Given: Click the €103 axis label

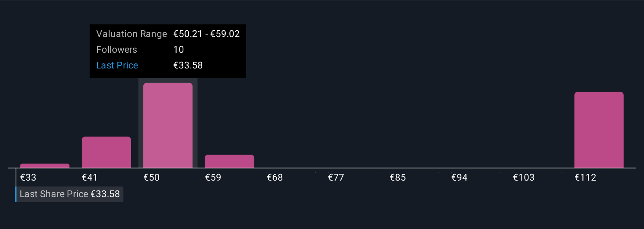Looking at the screenshot, I should pos(524,177).
